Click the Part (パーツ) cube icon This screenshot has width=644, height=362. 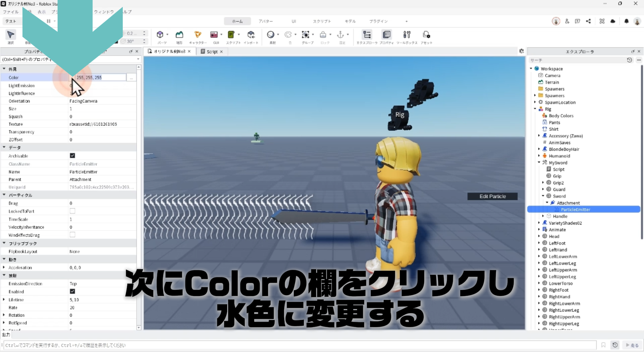(x=160, y=35)
